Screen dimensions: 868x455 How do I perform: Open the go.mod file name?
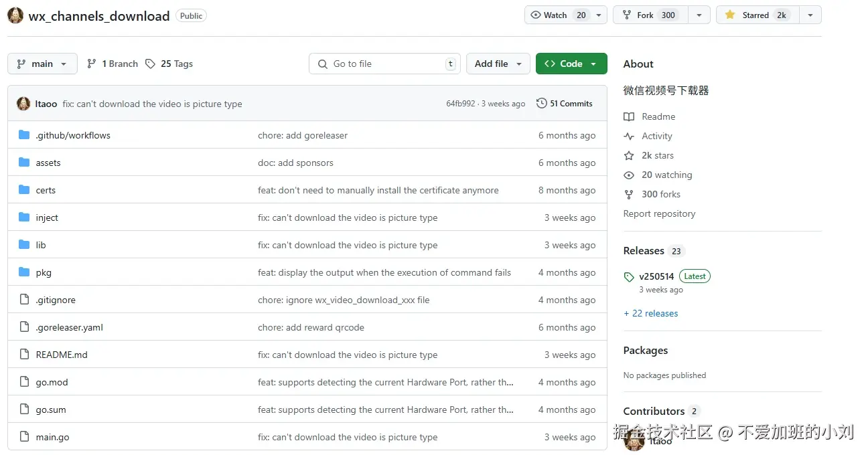[x=52, y=382]
